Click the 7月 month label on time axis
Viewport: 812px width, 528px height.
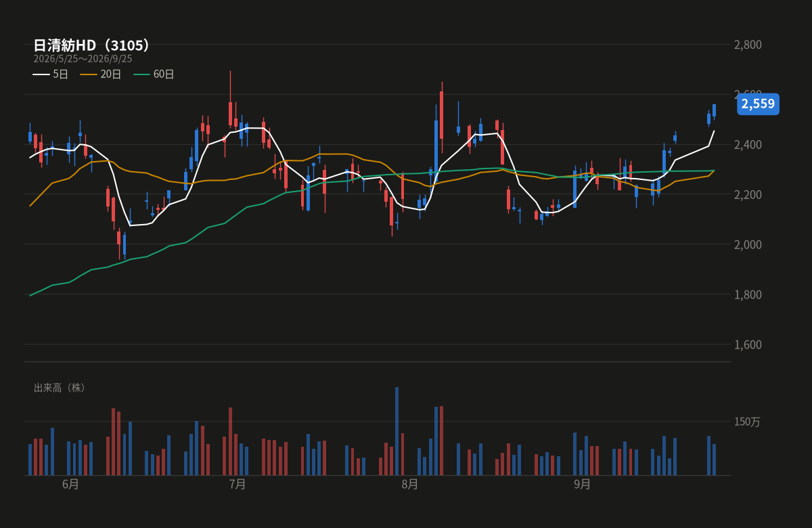[x=238, y=484]
